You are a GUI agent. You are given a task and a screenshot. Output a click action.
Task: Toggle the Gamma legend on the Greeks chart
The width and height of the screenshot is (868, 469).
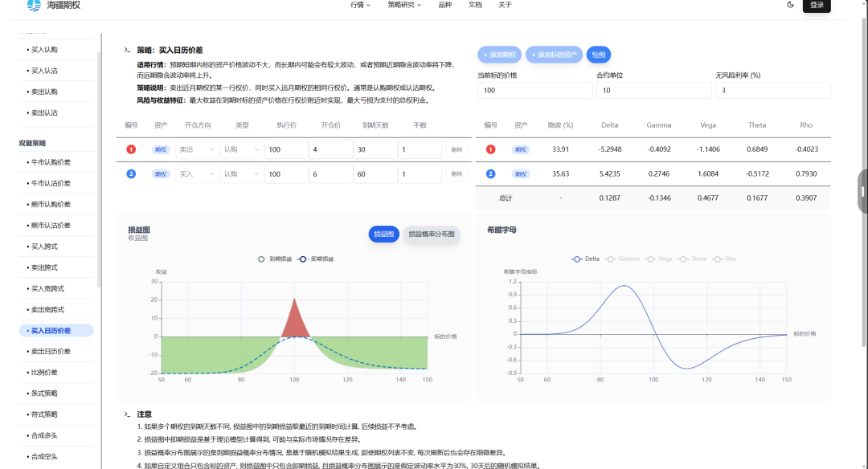tap(624, 259)
